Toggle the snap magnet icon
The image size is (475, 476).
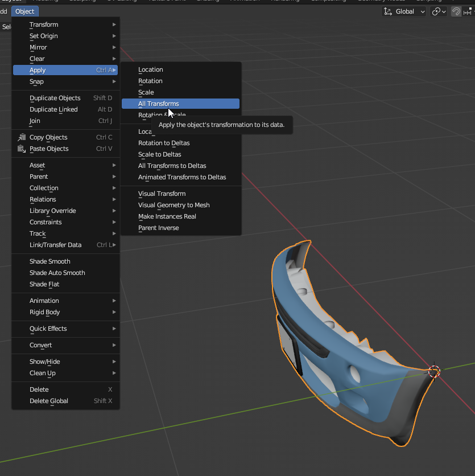pyautogui.click(x=456, y=11)
